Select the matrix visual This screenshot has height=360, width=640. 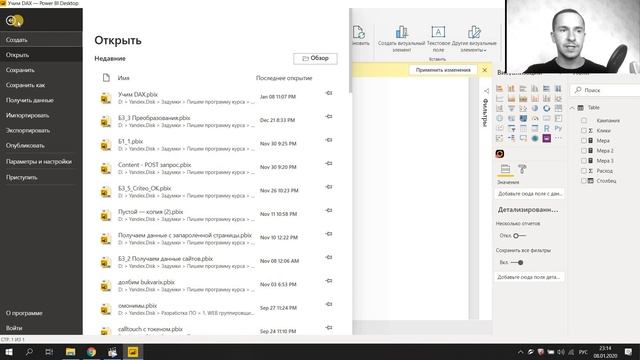tap(535, 128)
